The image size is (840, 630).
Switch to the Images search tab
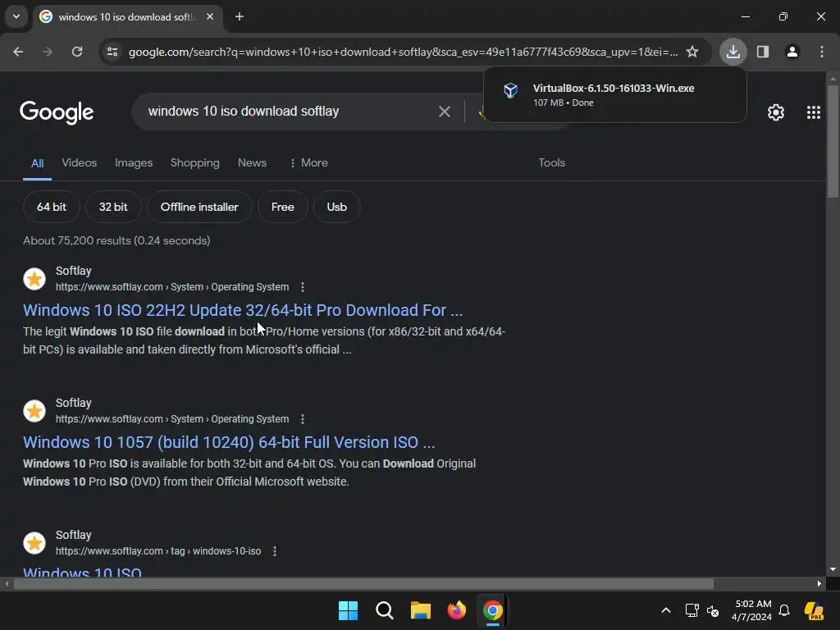point(134,163)
